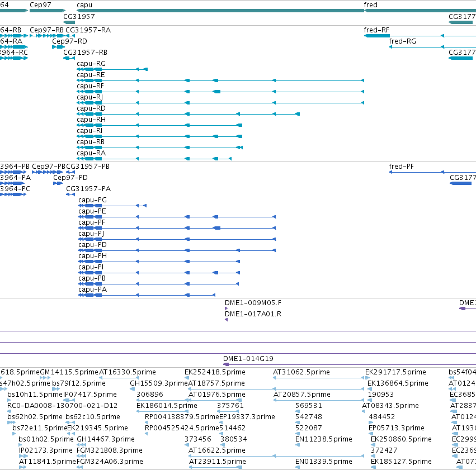Select transcript Cep97-RD
The height and width of the screenshot is (470, 476).
pyautogui.click(x=69, y=41)
